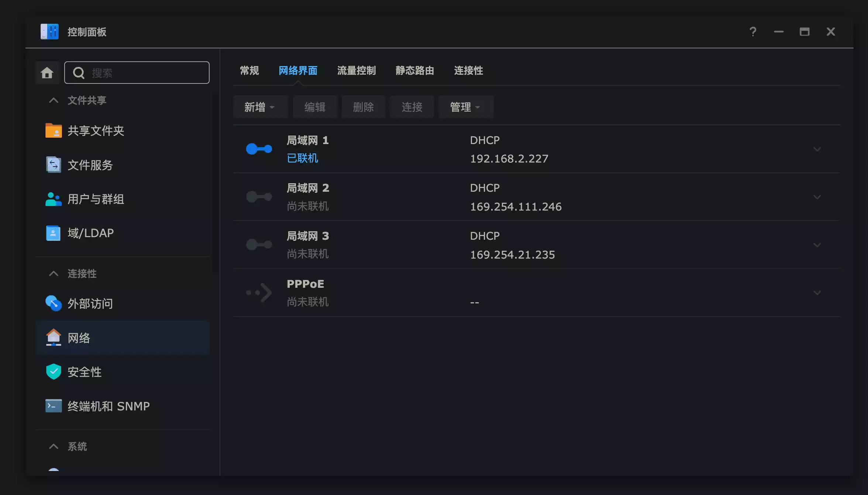Click the 连接 toolbar button

tap(412, 107)
